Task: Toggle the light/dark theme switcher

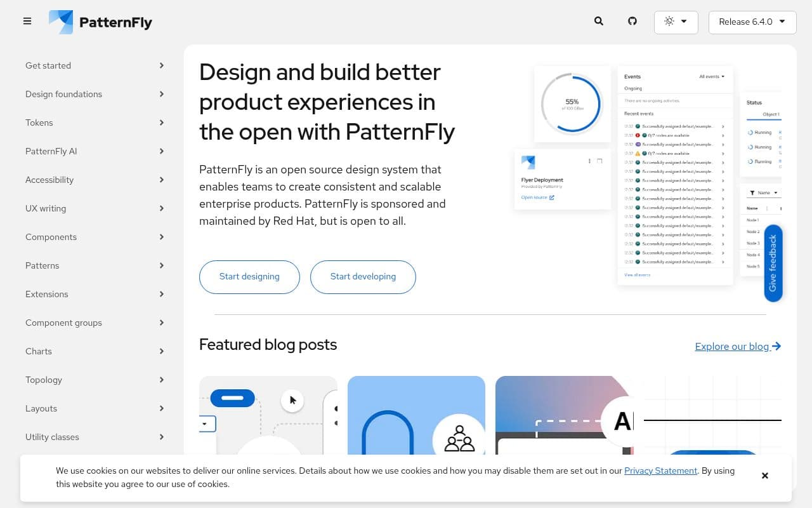Action: (676, 21)
